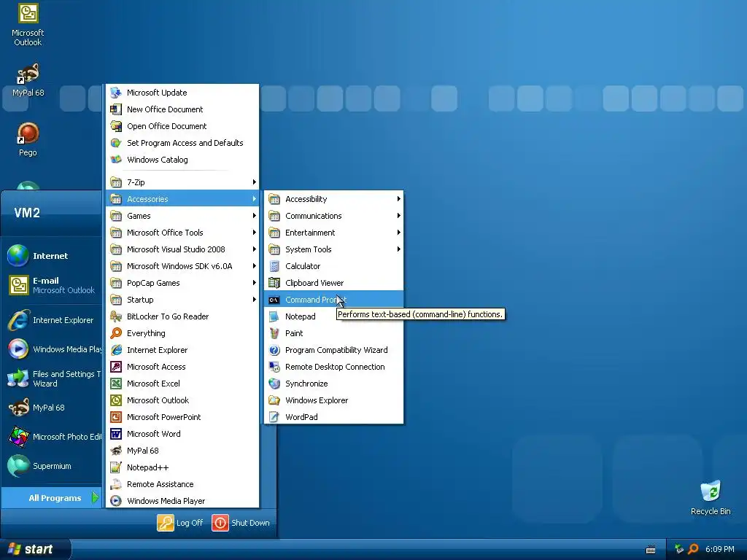
Task: Open Windows Explorer from Accessories
Action: [x=333, y=400]
